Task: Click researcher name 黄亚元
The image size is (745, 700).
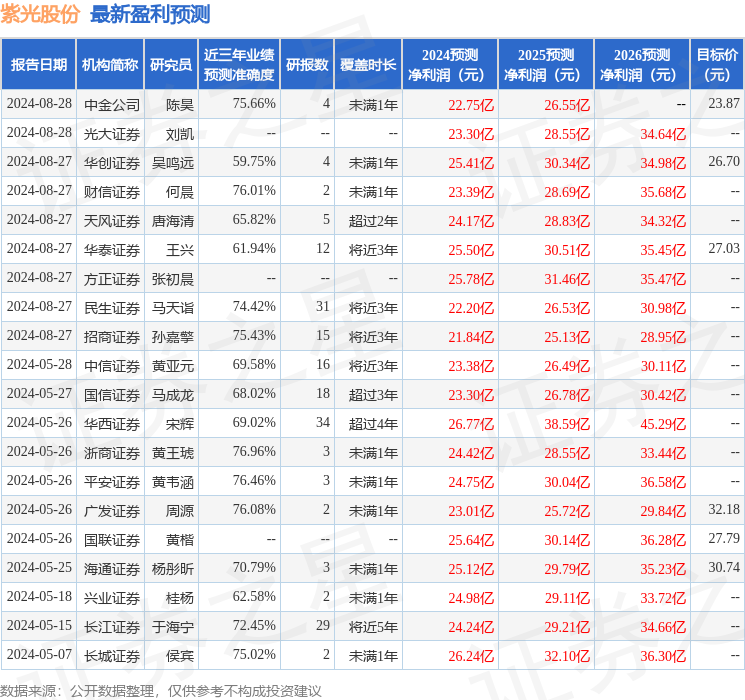Action: point(173,366)
